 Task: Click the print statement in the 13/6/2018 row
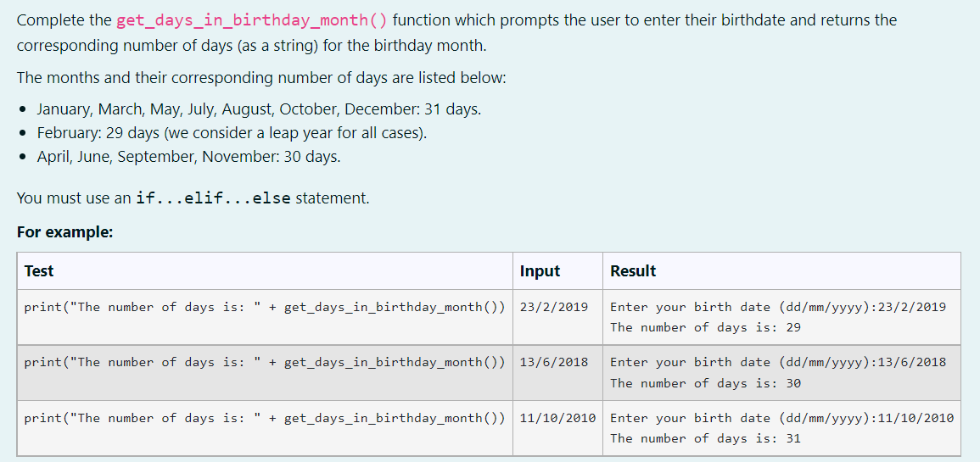265,362
